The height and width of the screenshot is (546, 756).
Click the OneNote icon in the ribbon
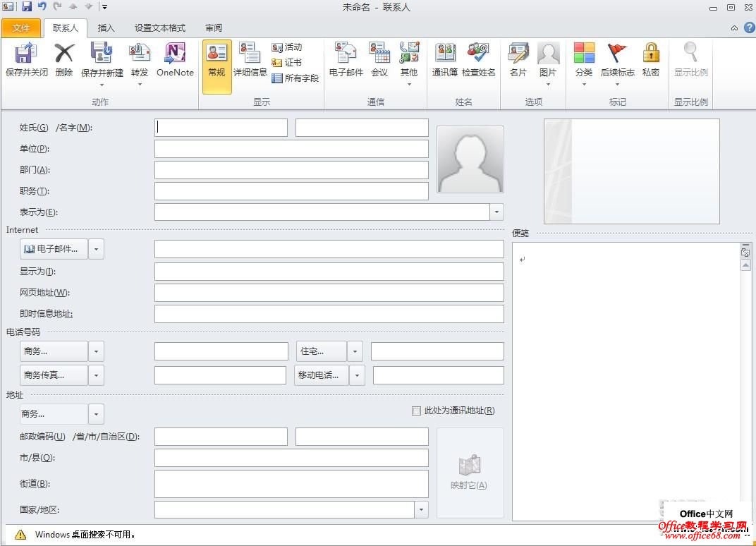174,63
